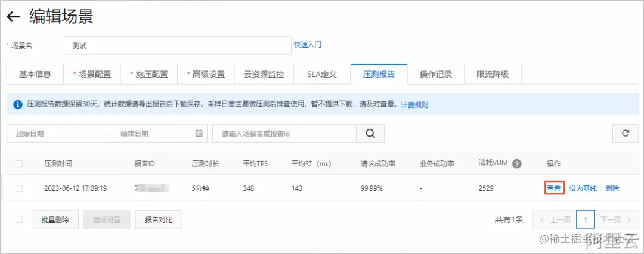This screenshot has width=644, height=254.
Task: Click the 压测时长 column header
Action: tap(205, 163)
